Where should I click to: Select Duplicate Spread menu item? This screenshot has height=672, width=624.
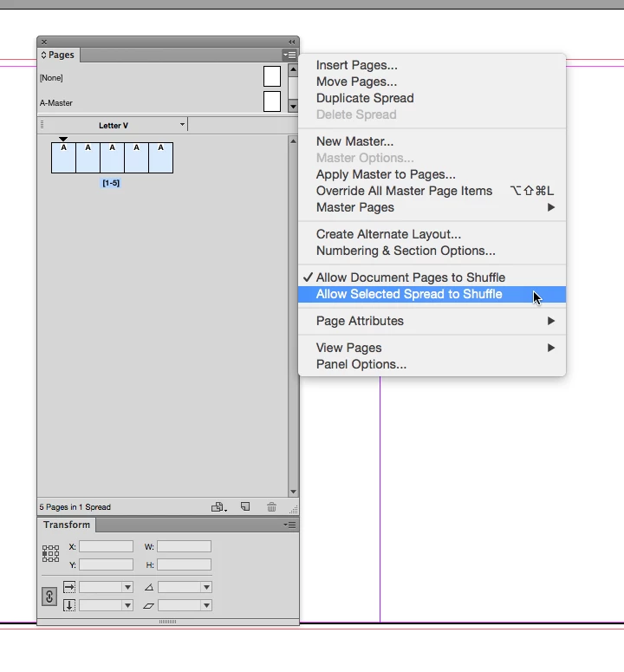pyautogui.click(x=432, y=98)
